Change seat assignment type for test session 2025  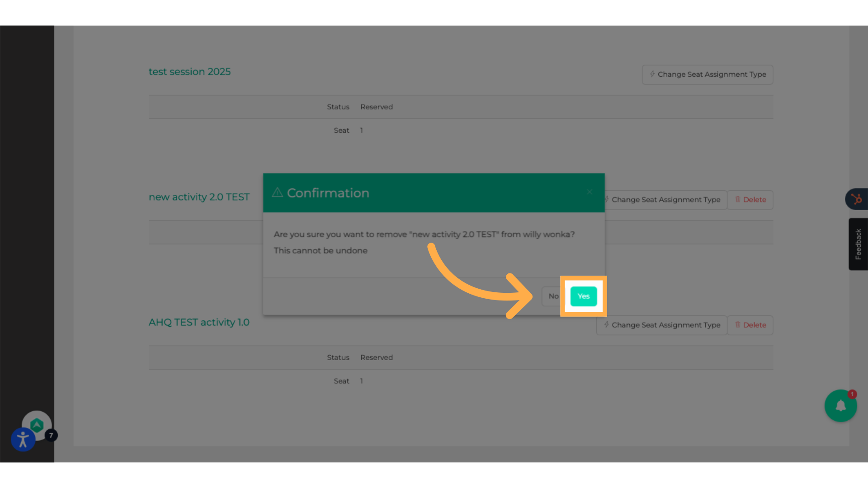pyautogui.click(x=707, y=75)
